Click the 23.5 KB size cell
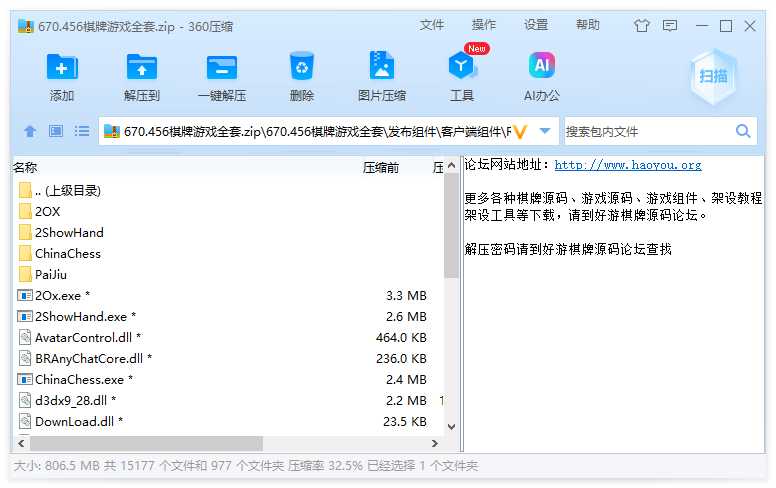 [405, 422]
